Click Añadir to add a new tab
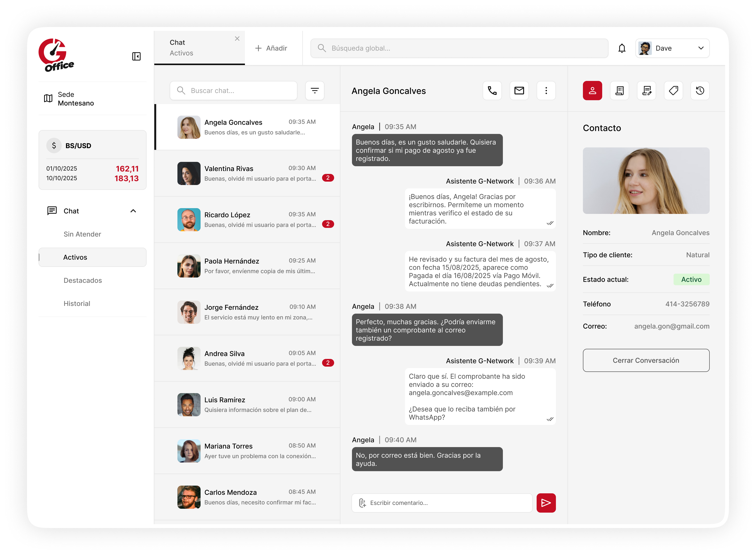 point(271,48)
